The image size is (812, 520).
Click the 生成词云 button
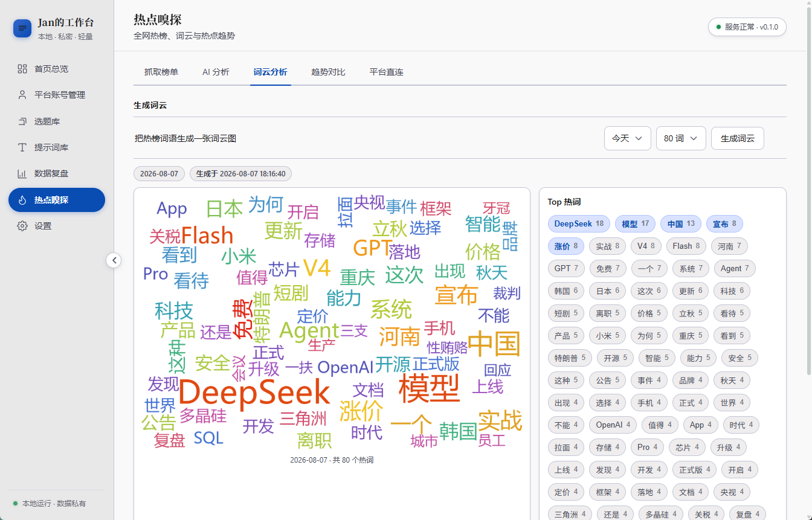coord(737,138)
